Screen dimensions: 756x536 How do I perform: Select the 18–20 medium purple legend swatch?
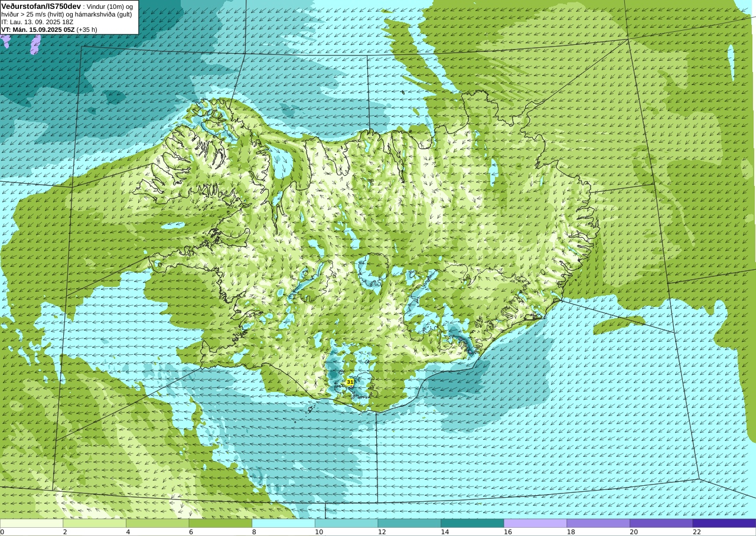tap(598, 523)
